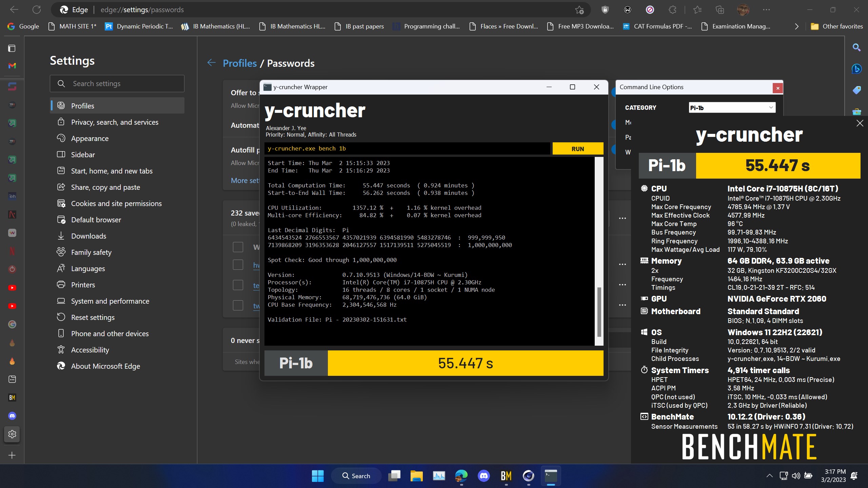
Task: Open the taskbar clock and date
Action: 834,476
